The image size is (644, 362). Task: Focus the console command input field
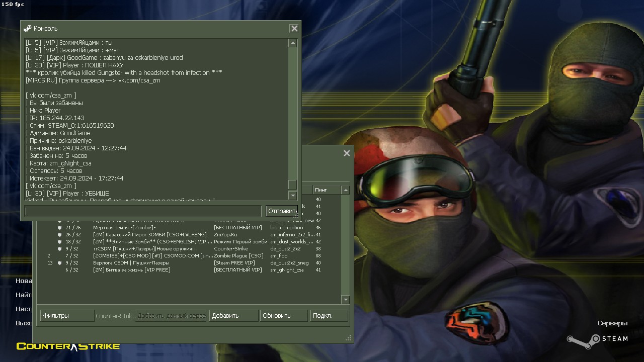tap(143, 211)
